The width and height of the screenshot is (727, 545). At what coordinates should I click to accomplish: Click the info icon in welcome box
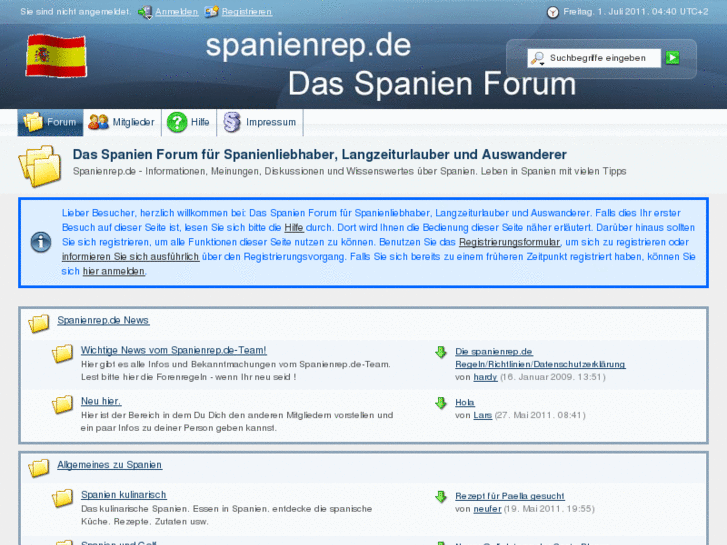point(41,242)
